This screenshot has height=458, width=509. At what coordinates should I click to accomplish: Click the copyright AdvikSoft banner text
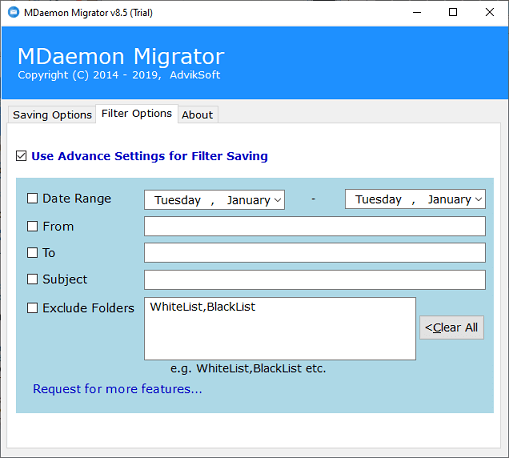tap(119, 75)
